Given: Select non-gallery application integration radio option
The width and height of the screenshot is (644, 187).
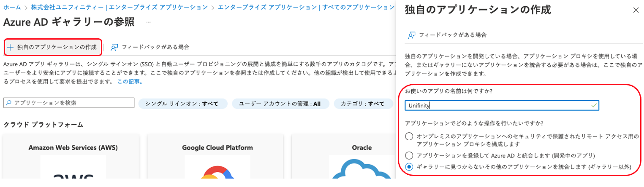Looking at the screenshot, I should [x=409, y=167].
